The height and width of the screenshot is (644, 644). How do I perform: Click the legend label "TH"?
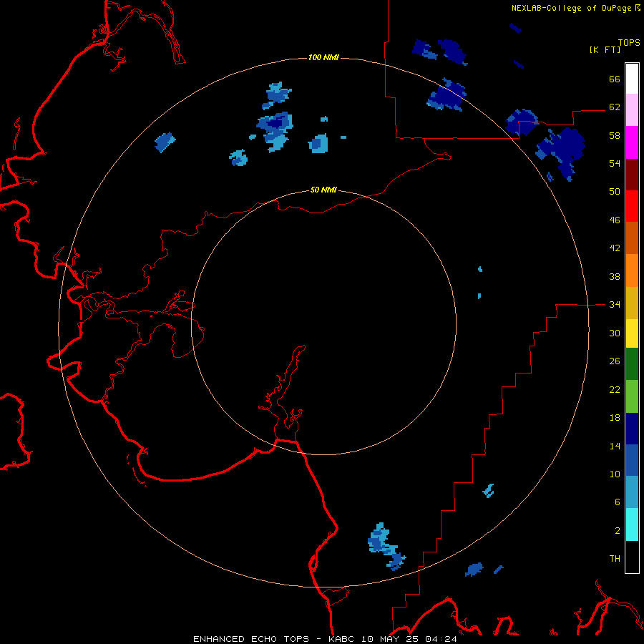[x=615, y=559]
